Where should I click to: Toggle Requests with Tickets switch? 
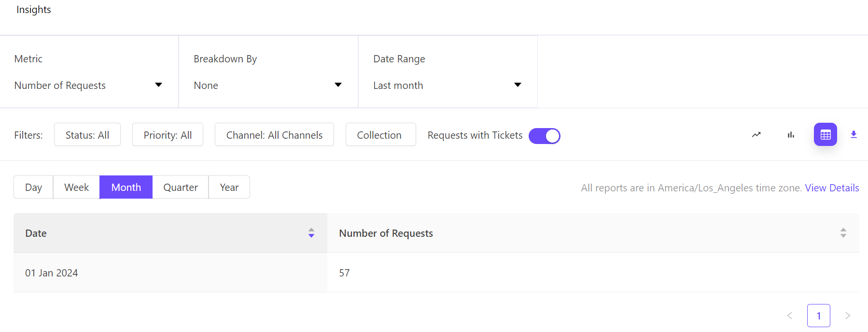(544, 136)
